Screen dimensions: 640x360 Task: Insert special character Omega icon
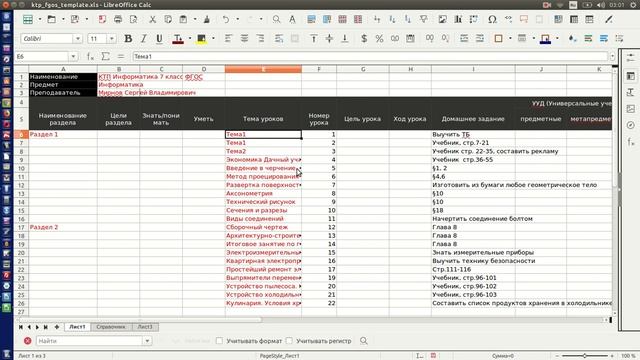[x=492, y=19]
